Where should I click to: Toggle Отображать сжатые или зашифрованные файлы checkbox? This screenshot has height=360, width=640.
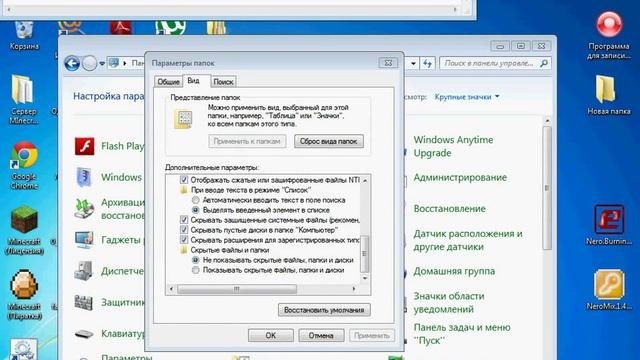184,180
